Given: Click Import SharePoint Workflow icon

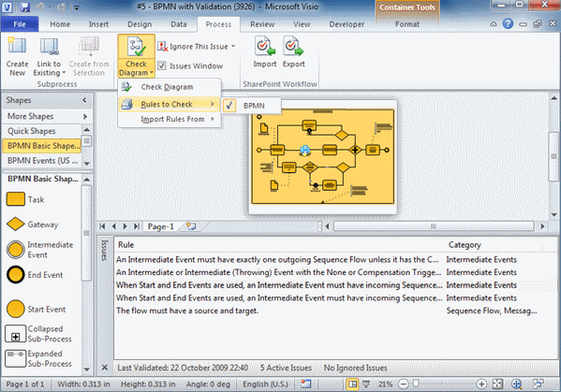Looking at the screenshot, I should [265, 47].
